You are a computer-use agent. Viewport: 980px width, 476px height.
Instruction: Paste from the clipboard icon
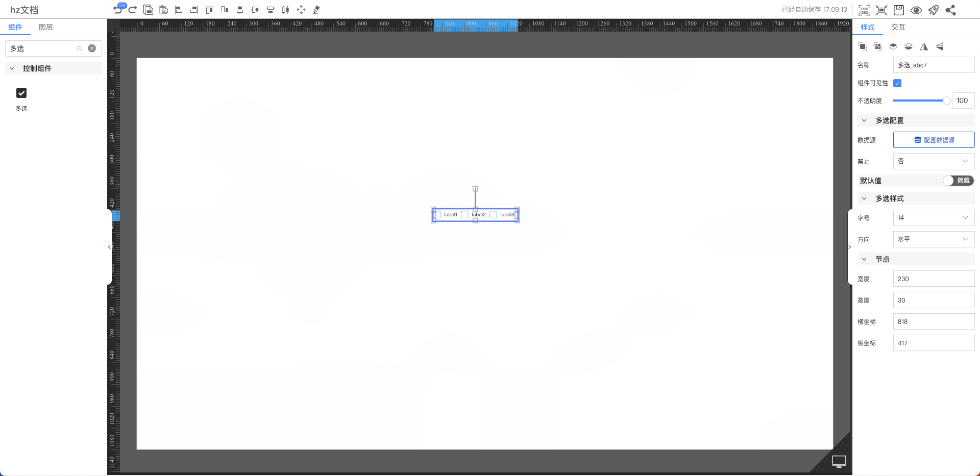coord(163,10)
